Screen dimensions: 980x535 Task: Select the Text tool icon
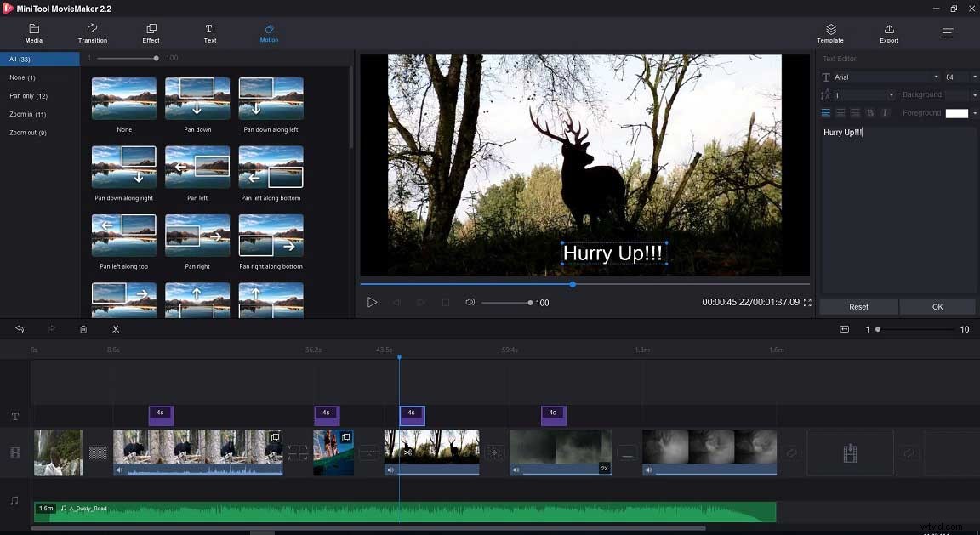(x=209, y=33)
